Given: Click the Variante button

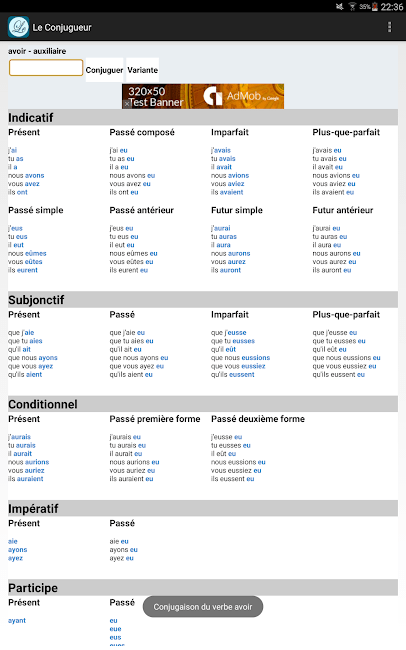Looking at the screenshot, I should coord(142,70).
